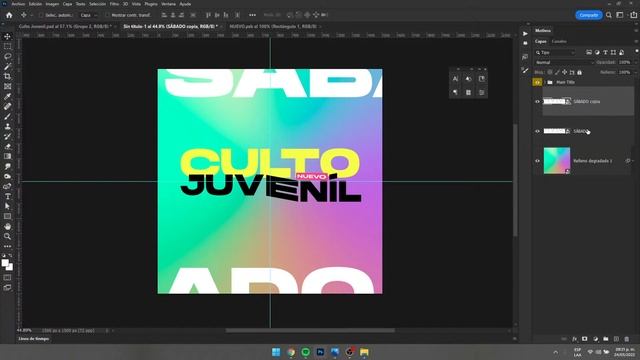
Task: Select the Hand tool
Action: pos(7,226)
